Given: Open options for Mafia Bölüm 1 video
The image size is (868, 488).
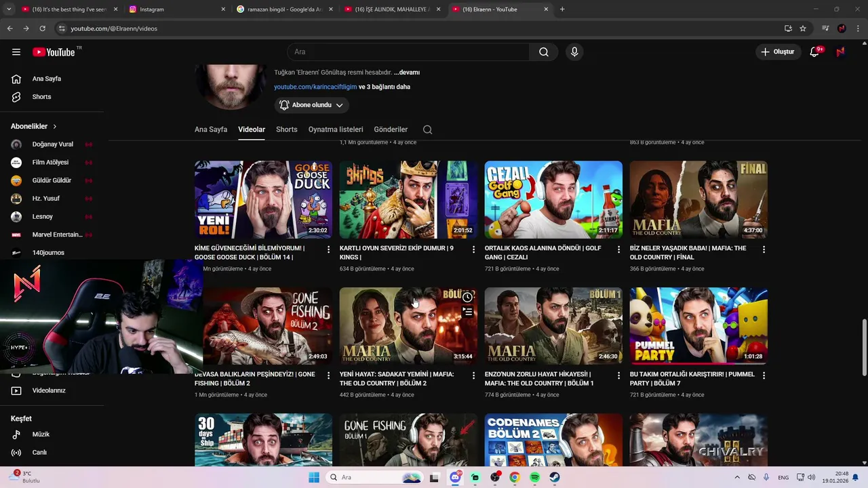Looking at the screenshot, I should click(618, 376).
